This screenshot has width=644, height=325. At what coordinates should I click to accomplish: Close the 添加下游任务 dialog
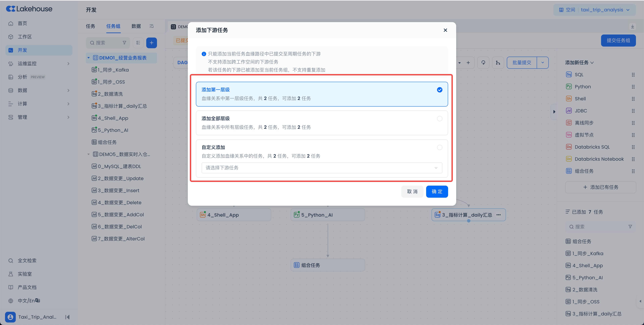pyautogui.click(x=445, y=30)
